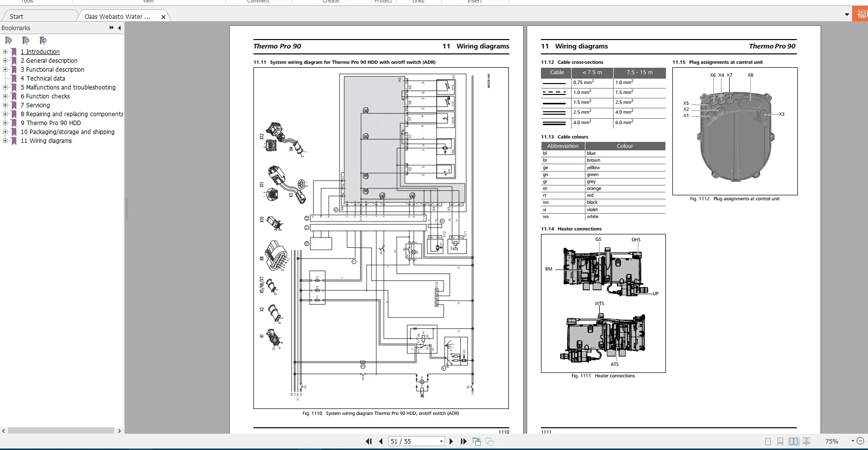
Task: Go to the next page
Action: pos(451,441)
